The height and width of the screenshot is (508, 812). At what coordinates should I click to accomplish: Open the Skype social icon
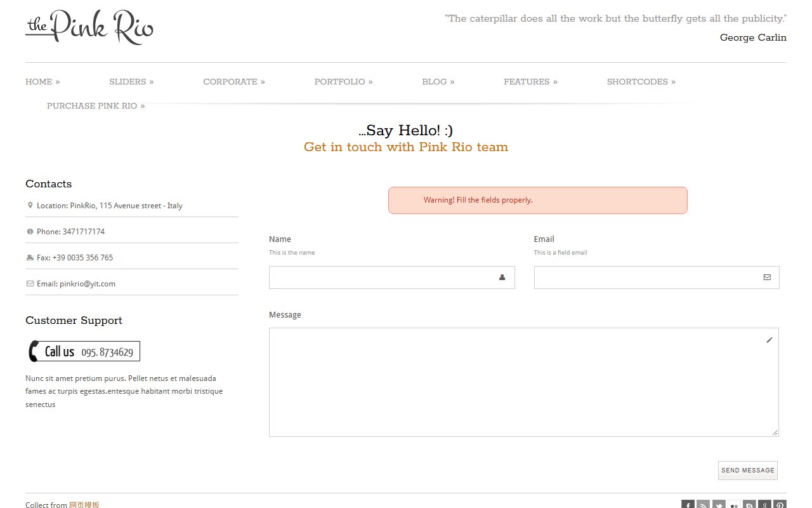coord(749,504)
